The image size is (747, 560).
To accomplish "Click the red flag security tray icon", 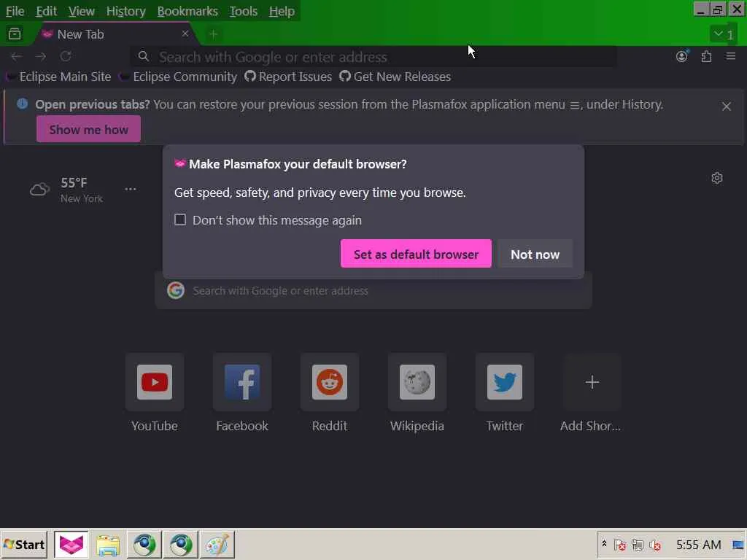I will tap(620, 545).
